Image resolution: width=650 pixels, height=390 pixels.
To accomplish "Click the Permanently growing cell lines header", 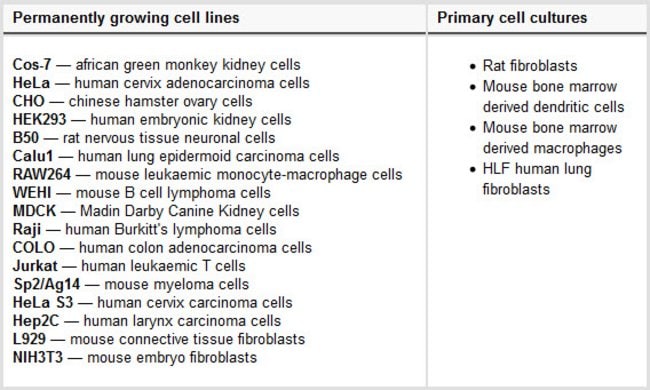I will pos(126,18).
